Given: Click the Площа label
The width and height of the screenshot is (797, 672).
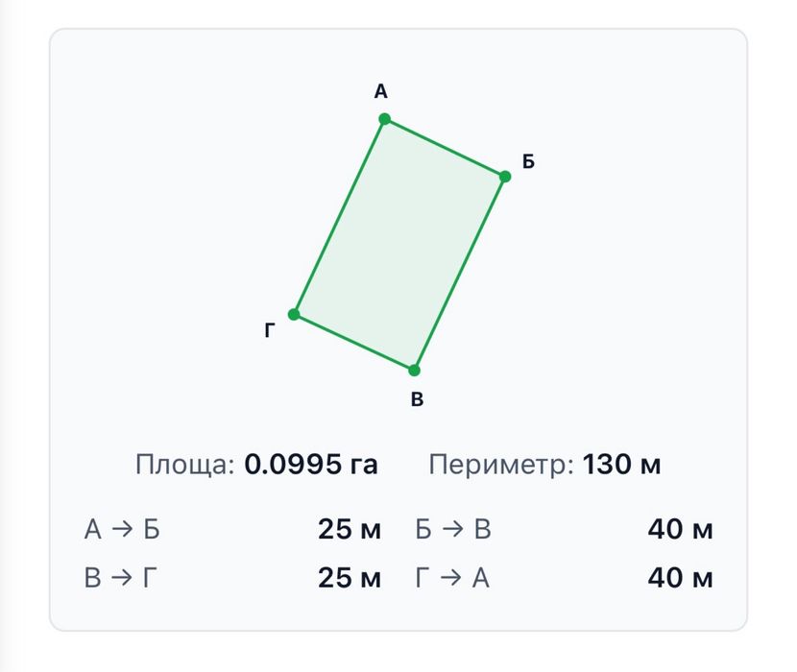Looking at the screenshot, I should tap(185, 465).
